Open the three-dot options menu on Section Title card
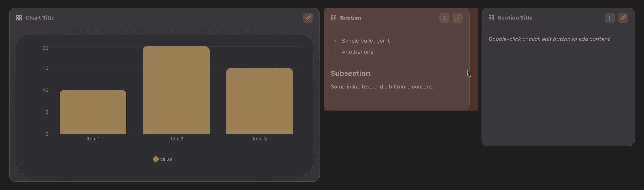The height and width of the screenshot is (190, 644). tap(610, 18)
